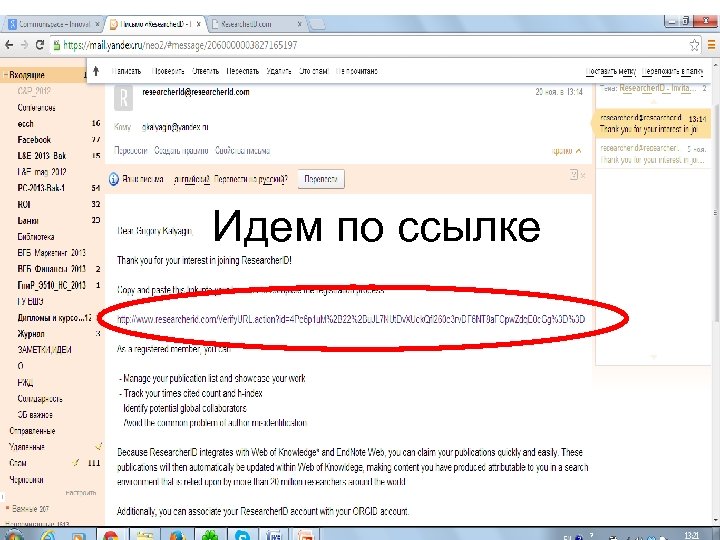This screenshot has height=540, width=720.
Task: Close the Yandex mail message tab
Action: coord(198,24)
